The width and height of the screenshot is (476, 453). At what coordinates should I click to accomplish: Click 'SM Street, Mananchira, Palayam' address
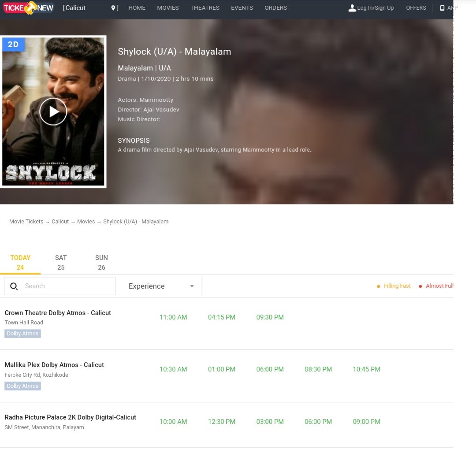coord(45,427)
